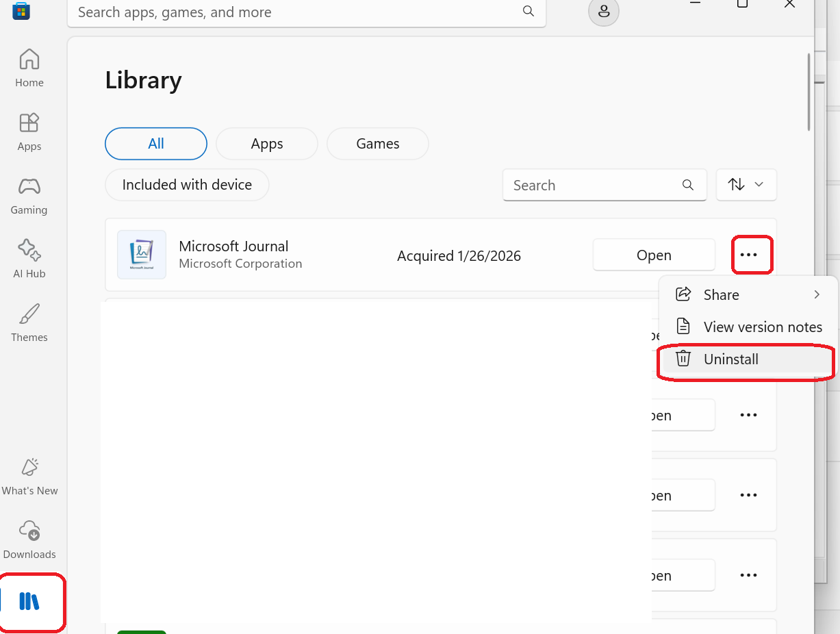840x634 pixels.
Task: Open the Themes section
Action: 29,322
